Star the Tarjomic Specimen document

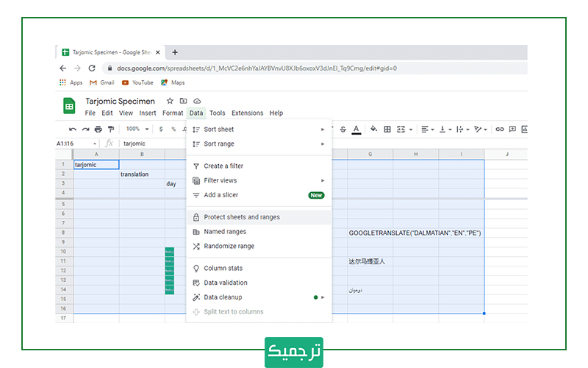(x=170, y=101)
